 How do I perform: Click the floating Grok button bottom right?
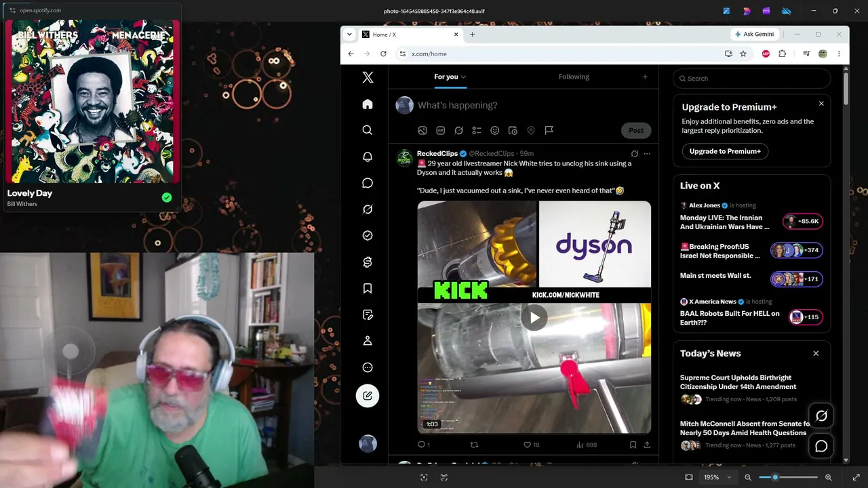(821, 416)
